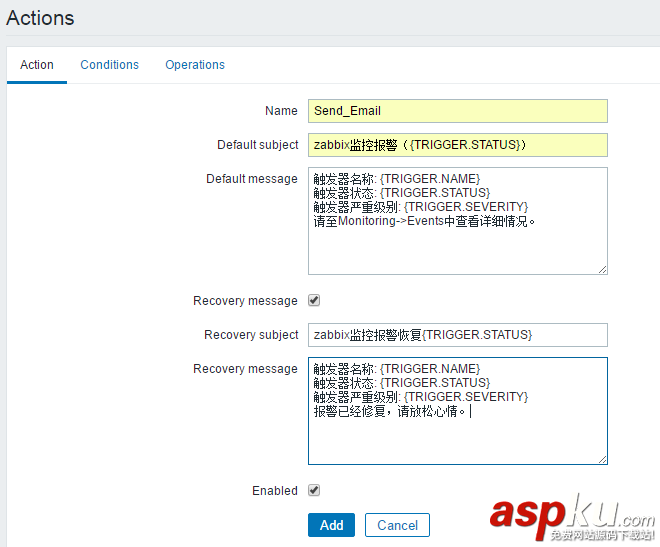Click the Name field label
Screen dimensions: 660x547
pos(281,111)
